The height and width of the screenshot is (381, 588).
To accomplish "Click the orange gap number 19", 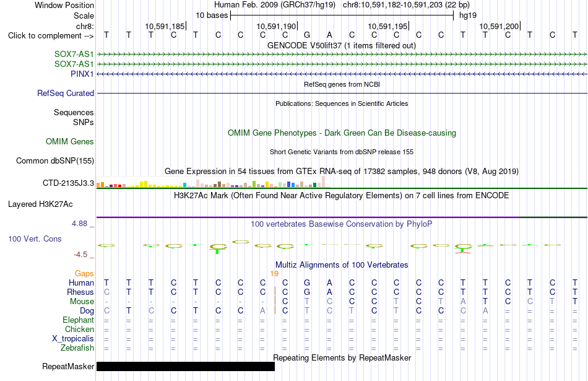I will [274, 274].
